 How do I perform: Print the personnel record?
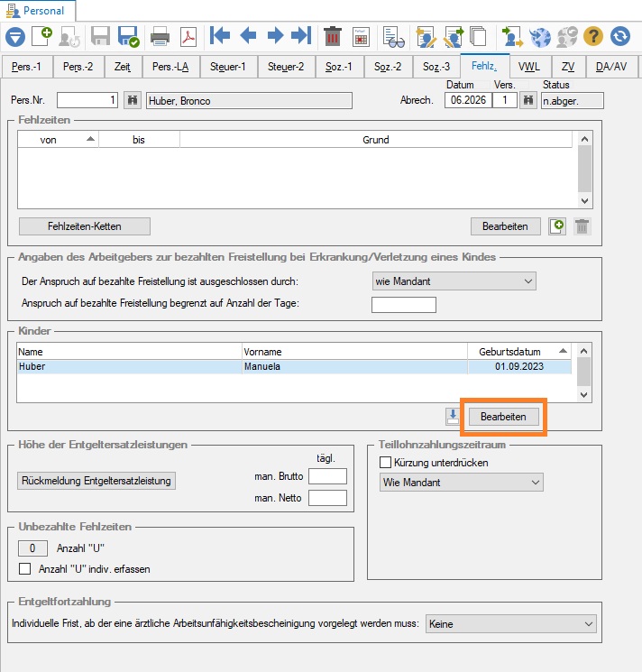(160, 36)
